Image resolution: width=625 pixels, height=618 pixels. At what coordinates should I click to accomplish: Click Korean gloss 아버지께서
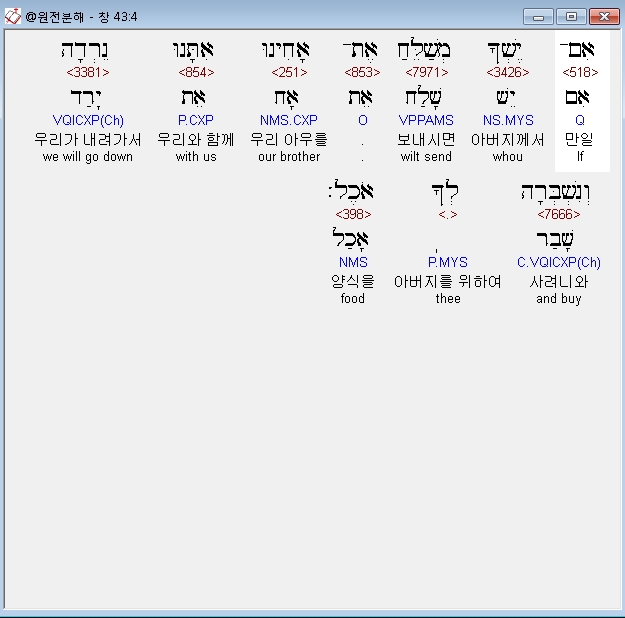coord(508,140)
